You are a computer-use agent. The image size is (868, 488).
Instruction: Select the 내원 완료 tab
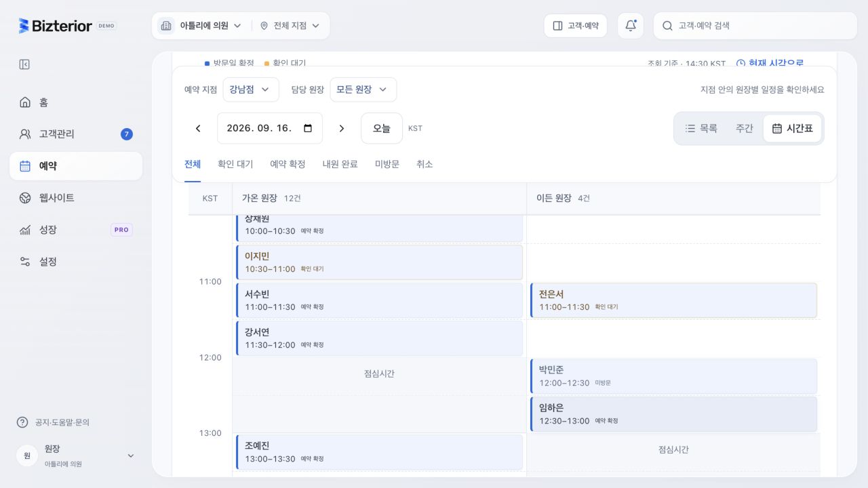point(340,165)
